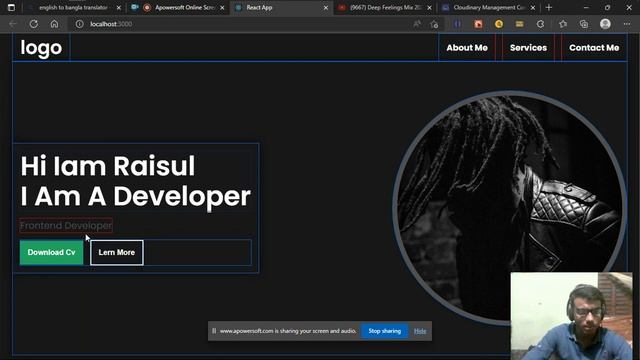640x360 pixels.
Task: Close the Cloudinary Management tab
Action: pos(533,8)
